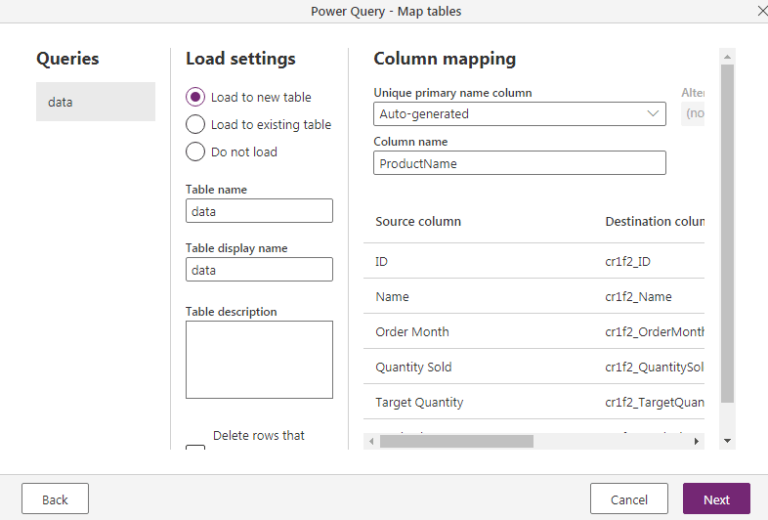Viewport: 768px width, 520px height.
Task: Edit the Column name ProductName field
Action: tap(519, 163)
